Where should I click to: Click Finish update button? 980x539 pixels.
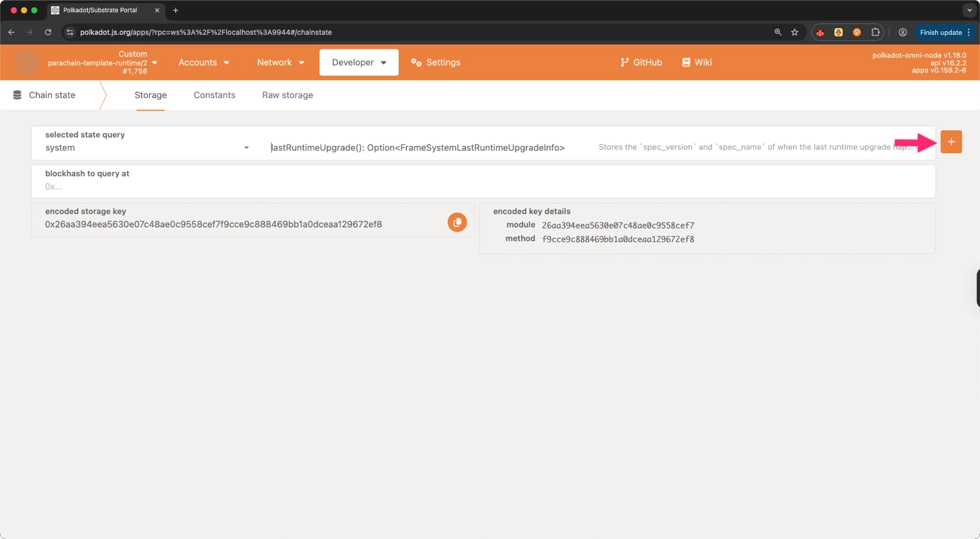pos(940,32)
